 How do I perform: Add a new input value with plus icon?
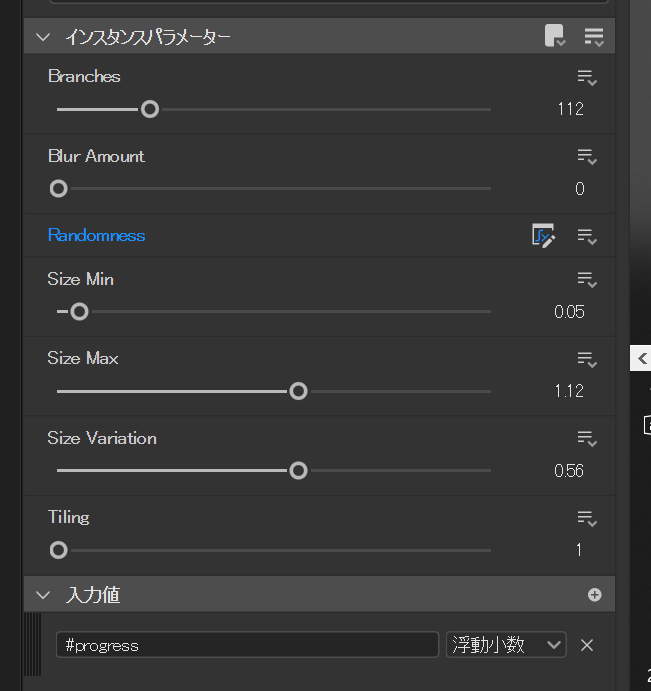coord(595,595)
